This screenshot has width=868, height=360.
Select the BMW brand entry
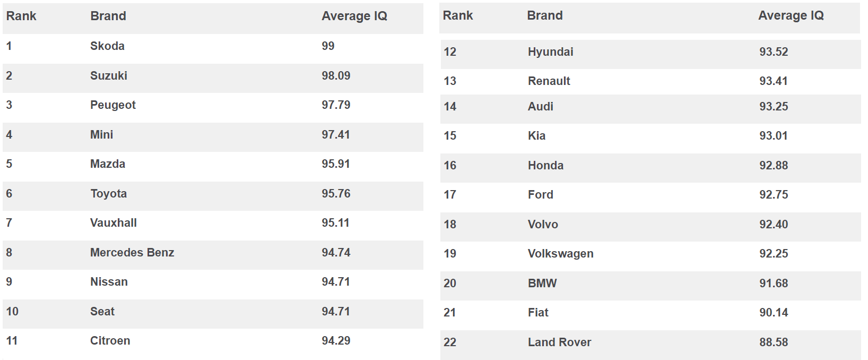click(x=542, y=284)
